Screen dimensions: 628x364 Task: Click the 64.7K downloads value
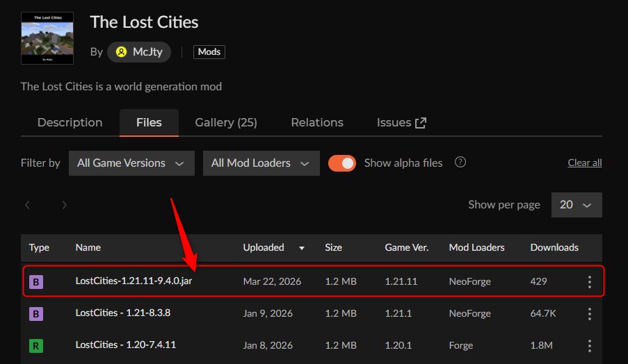(x=543, y=313)
